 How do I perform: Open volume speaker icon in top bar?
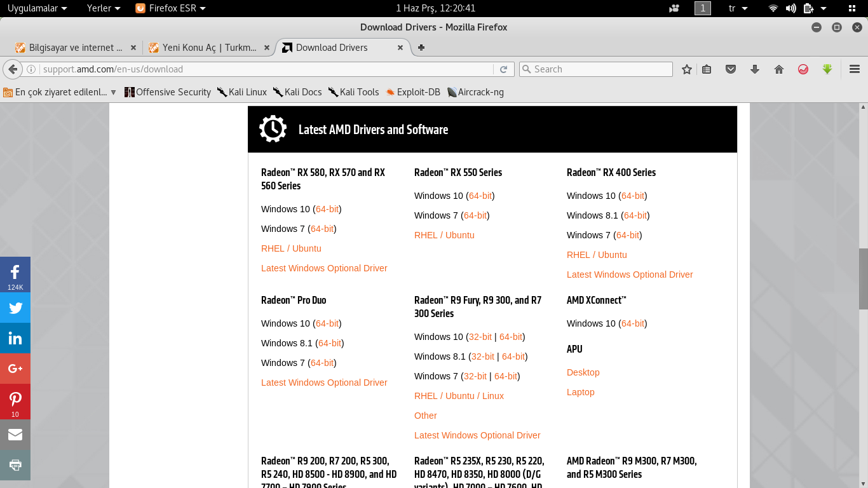coord(790,8)
